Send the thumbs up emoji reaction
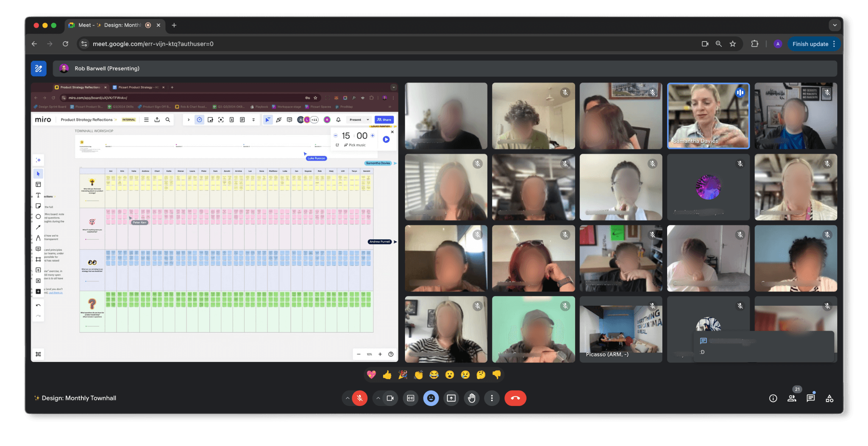The image size is (868, 446). point(387,374)
